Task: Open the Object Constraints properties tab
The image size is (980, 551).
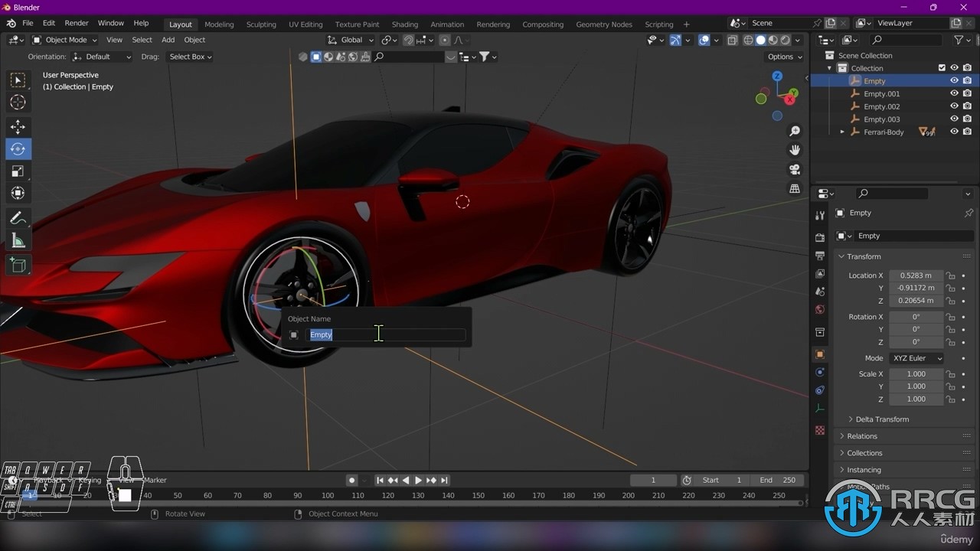Action: (x=820, y=390)
